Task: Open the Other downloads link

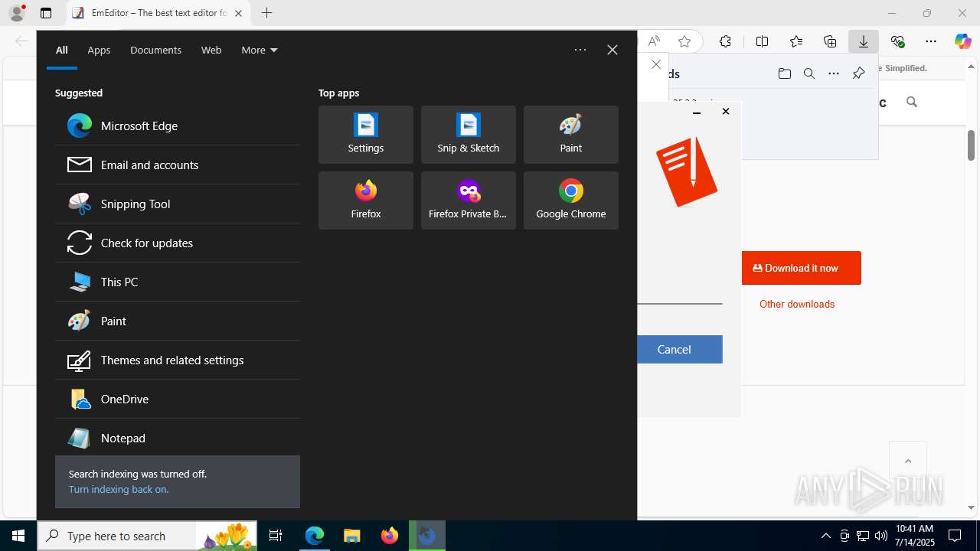Action: point(797,304)
